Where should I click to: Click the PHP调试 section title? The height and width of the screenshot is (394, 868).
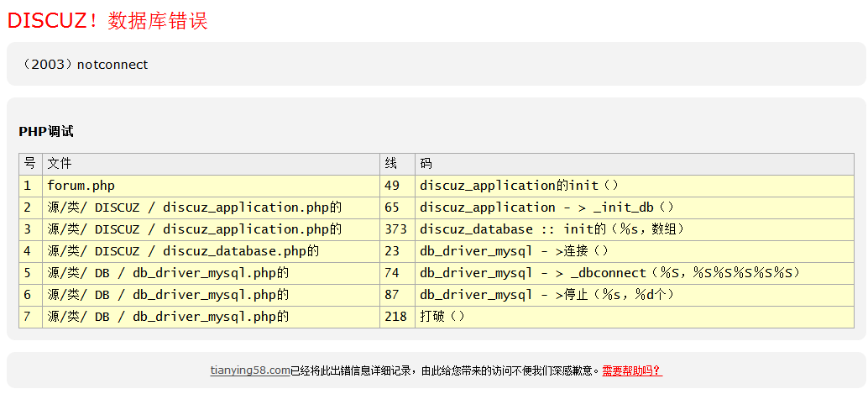pos(46,131)
